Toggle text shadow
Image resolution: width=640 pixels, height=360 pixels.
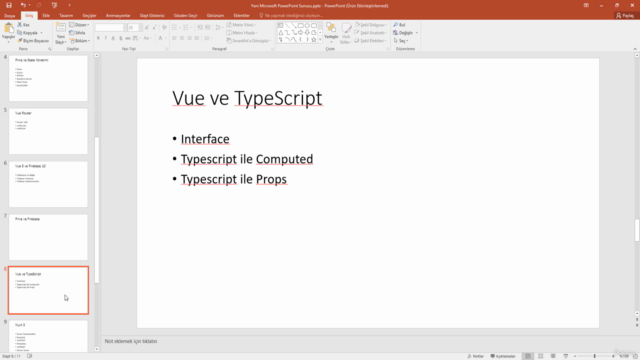pyautogui.click(x=120, y=38)
